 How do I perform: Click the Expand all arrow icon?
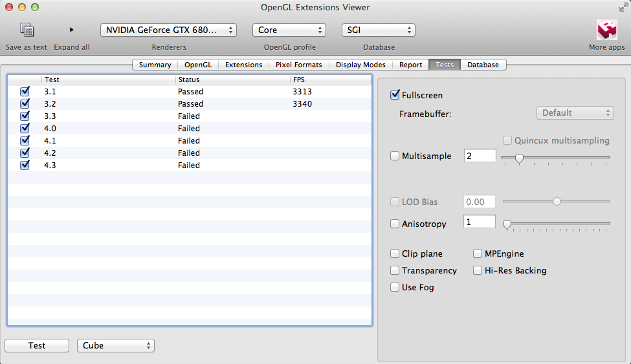point(72,30)
